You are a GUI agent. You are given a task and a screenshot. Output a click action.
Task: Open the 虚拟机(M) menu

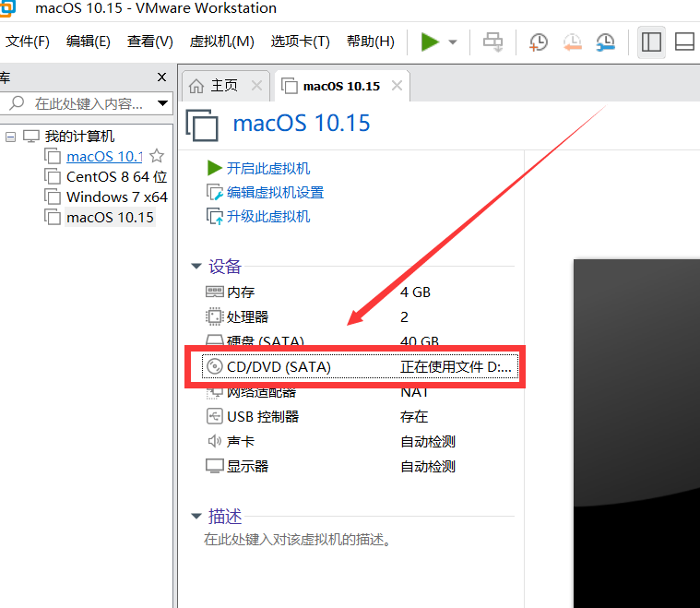click(221, 42)
